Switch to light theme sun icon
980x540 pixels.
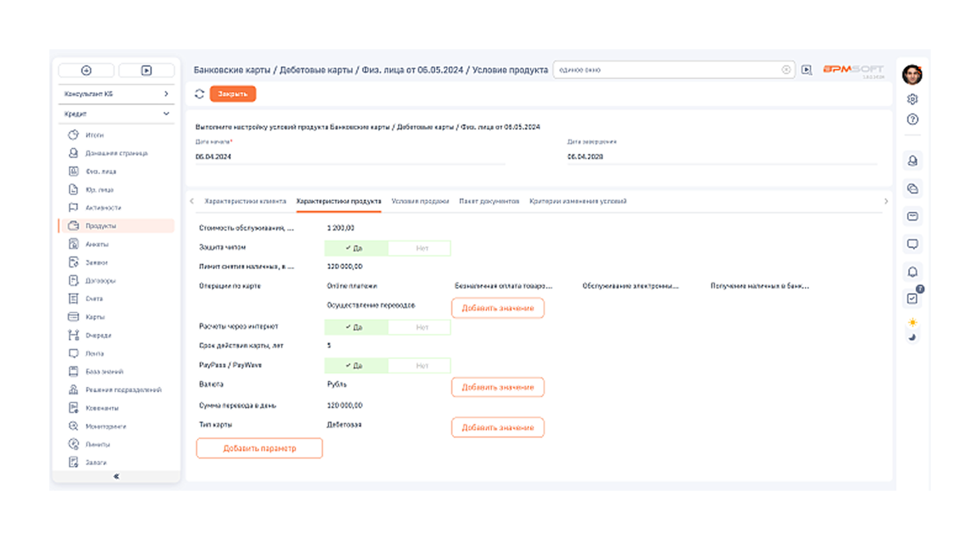(x=912, y=322)
